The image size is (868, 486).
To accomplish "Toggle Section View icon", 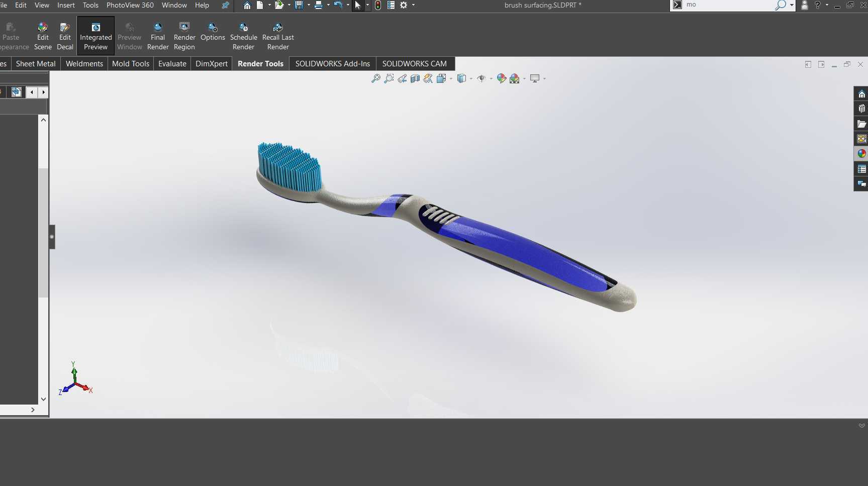I will tap(415, 78).
